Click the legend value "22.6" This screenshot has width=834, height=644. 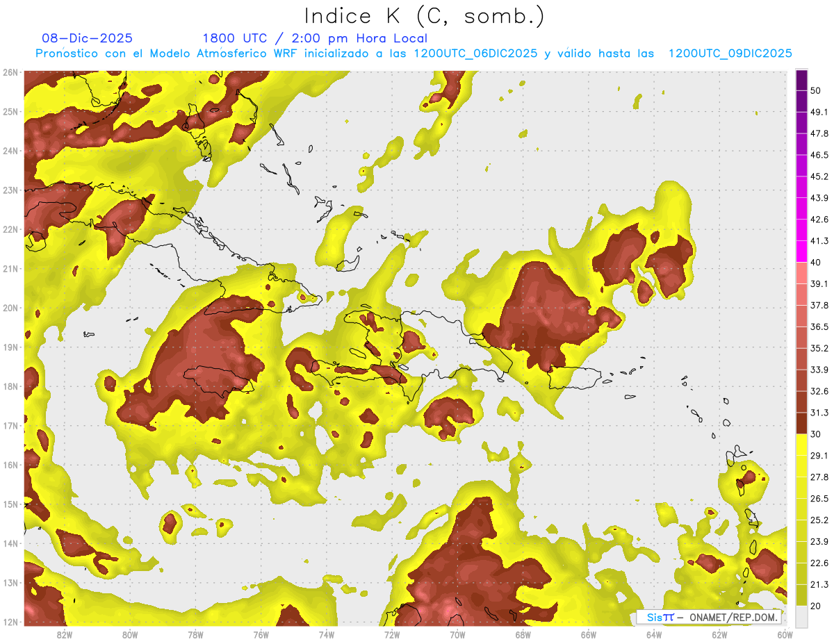pos(819,563)
